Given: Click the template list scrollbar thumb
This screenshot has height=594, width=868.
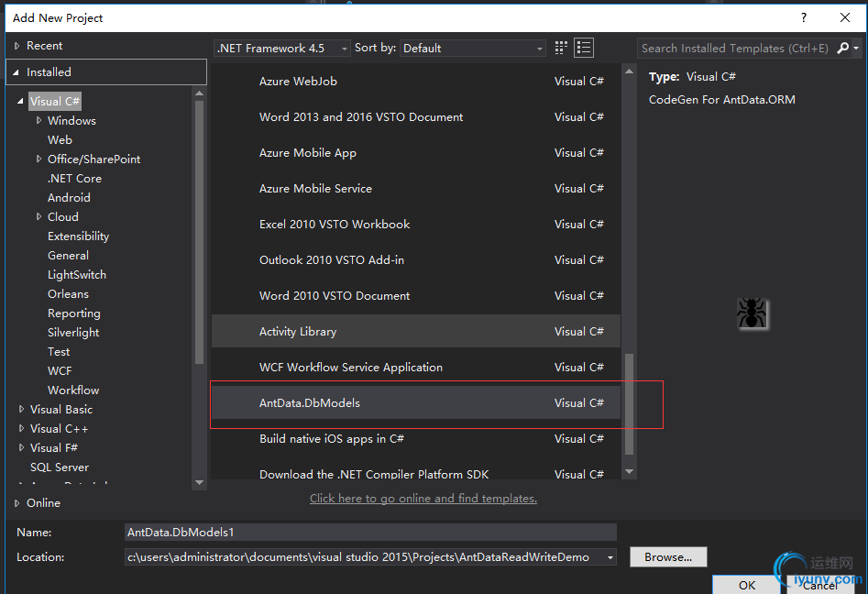Looking at the screenshot, I should tap(629, 404).
